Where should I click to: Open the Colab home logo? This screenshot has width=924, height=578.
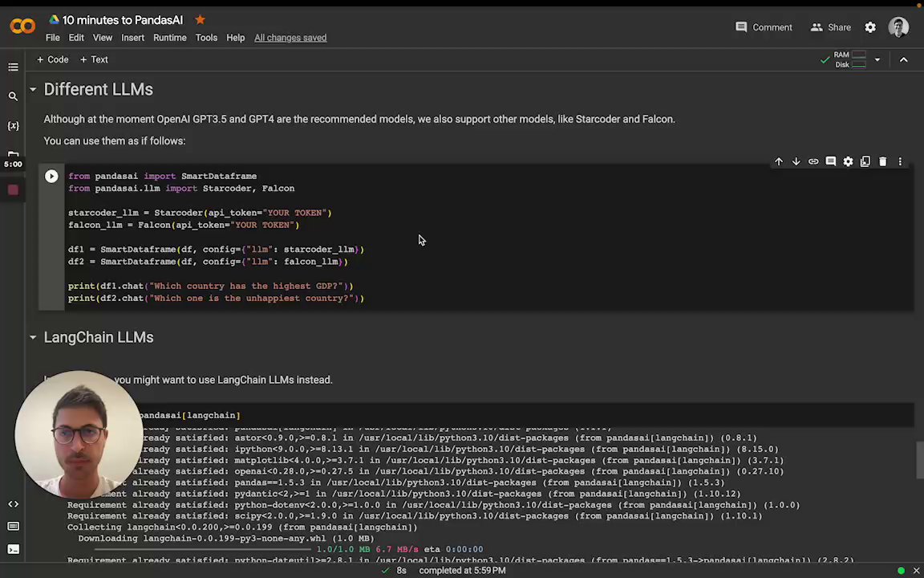(x=22, y=26)
